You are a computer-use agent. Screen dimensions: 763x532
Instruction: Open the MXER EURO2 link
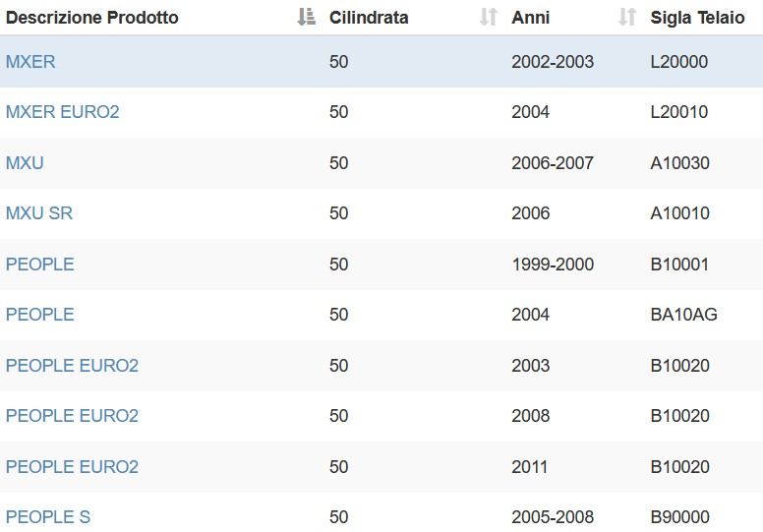[62, 112]
